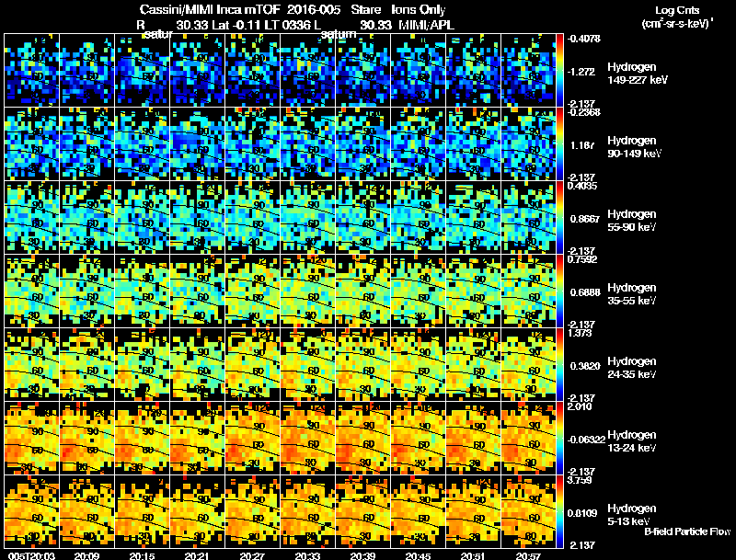The image size is (736, 560).
Task: Click the colorbar for the 90-149 keV row
Action: [x=559, y=144]
